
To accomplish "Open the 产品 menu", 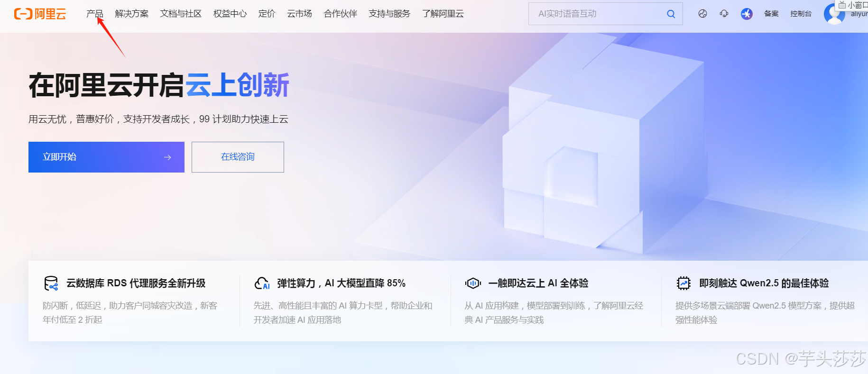I will pos(94,14).
